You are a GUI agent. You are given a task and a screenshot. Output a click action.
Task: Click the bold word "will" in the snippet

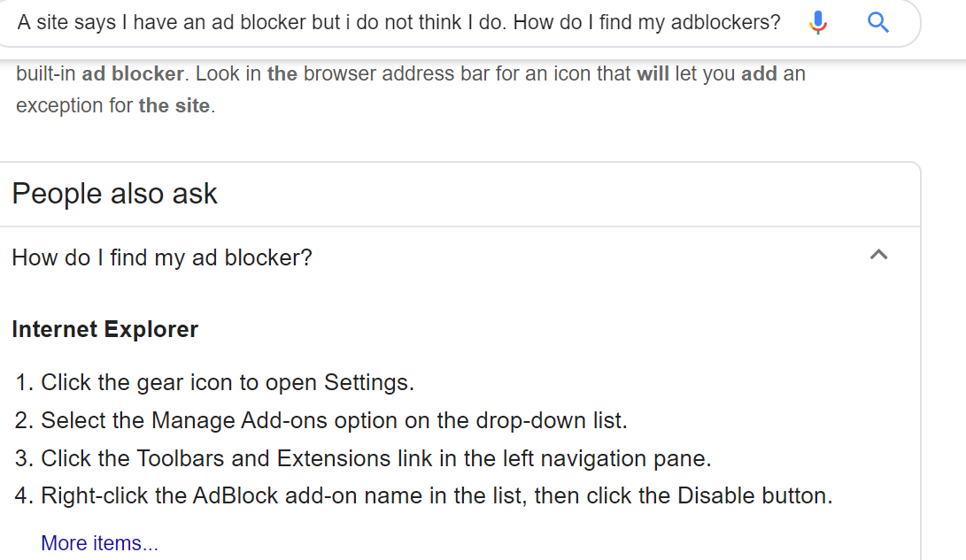pos(653,73)
